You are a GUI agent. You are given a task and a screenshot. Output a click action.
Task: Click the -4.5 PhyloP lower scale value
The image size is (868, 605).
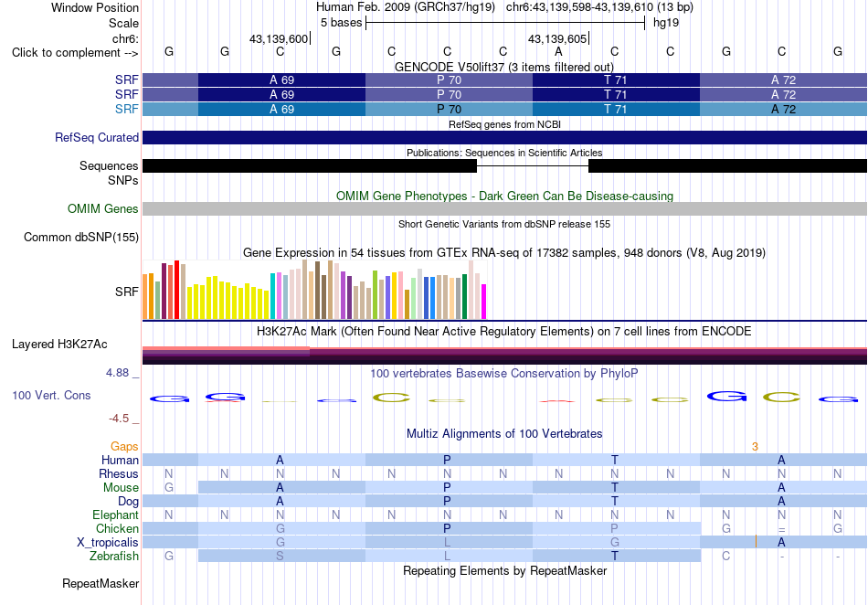coord(119,418)
